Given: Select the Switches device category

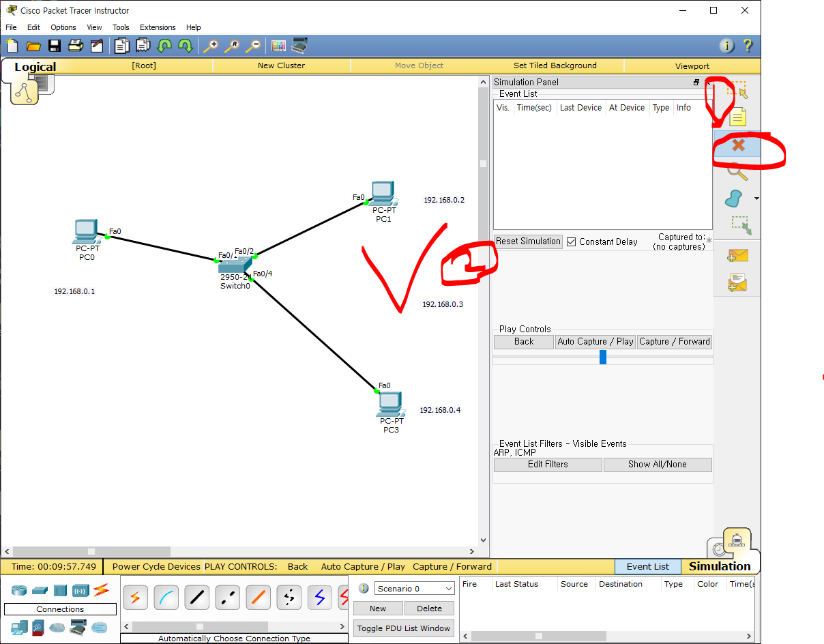Looking at the screenshot, I should click(40, 590).
